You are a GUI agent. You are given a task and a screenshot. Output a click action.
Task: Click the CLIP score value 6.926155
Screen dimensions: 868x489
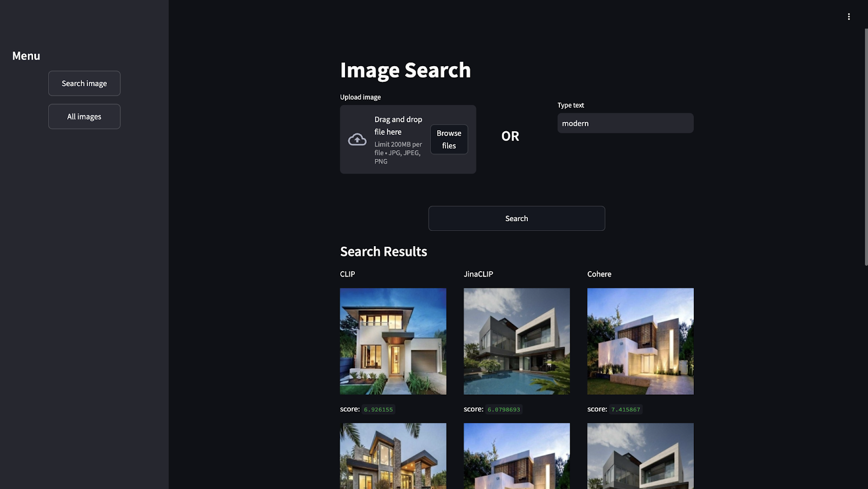click(378, 410)
